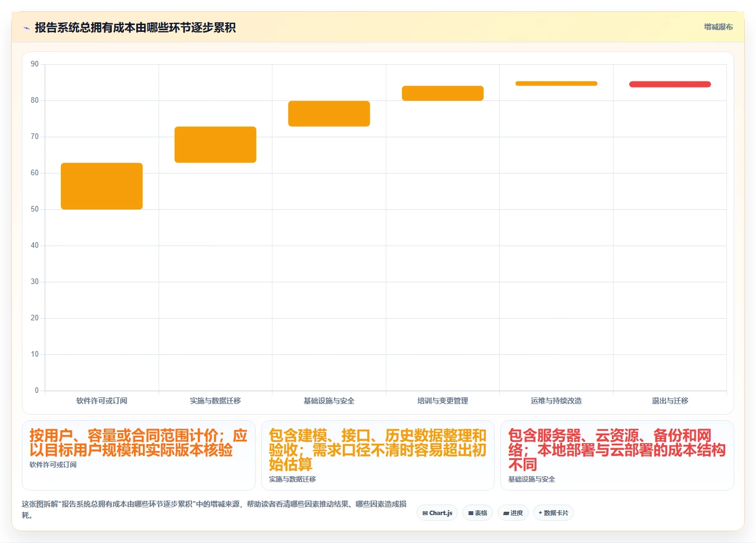Click the 软件许可或订阅 caption in first card
Image resolution: width=756 pixels, height=543 pixels.
click(53, 465)
